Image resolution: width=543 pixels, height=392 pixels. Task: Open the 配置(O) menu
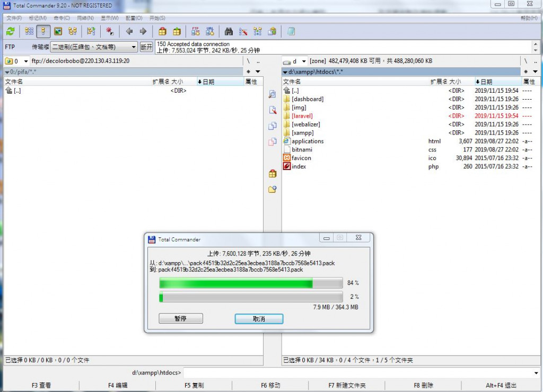click(x=134, y=18)
